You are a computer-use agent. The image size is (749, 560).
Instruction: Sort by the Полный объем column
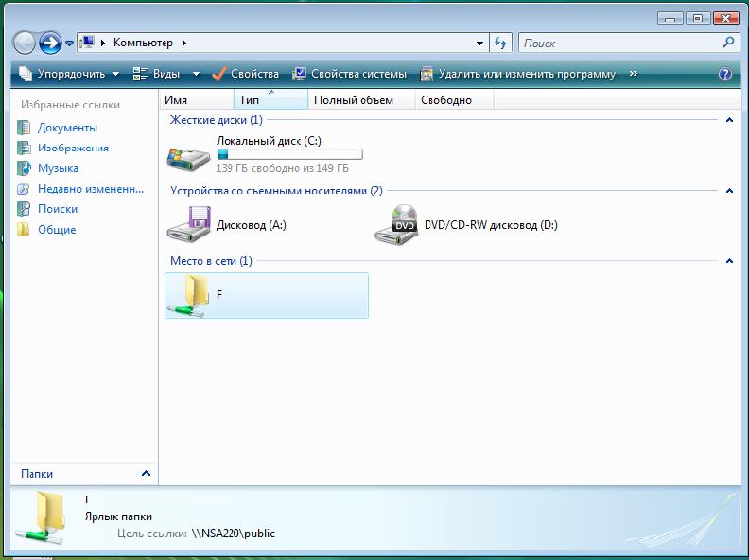(x=353, y=100)
